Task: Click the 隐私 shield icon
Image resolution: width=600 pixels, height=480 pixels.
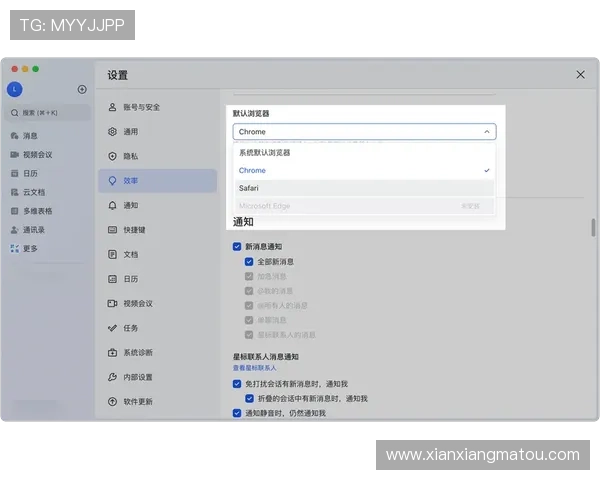Action: click(x=112, y=156)
